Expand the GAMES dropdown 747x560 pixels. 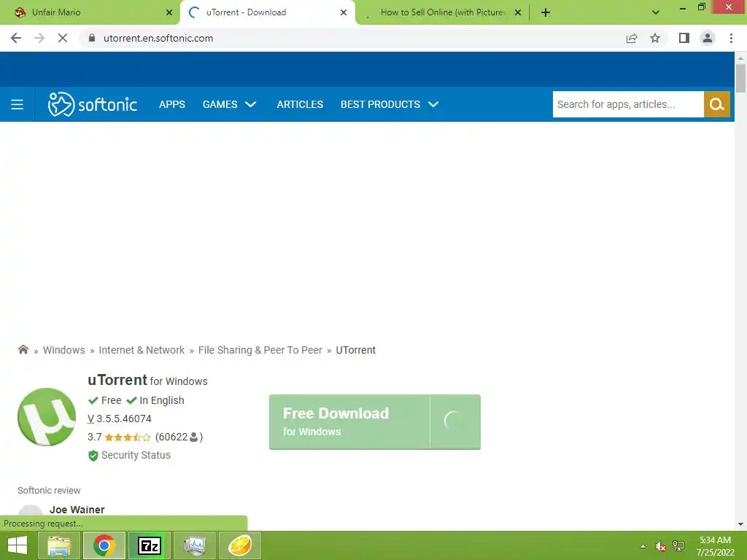230,104
